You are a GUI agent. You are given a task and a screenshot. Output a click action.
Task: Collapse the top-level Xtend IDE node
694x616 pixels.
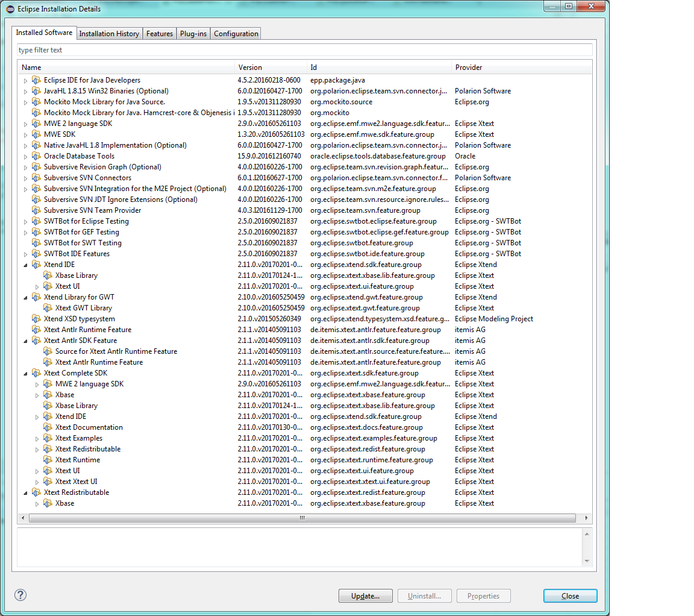click(25, 265)
